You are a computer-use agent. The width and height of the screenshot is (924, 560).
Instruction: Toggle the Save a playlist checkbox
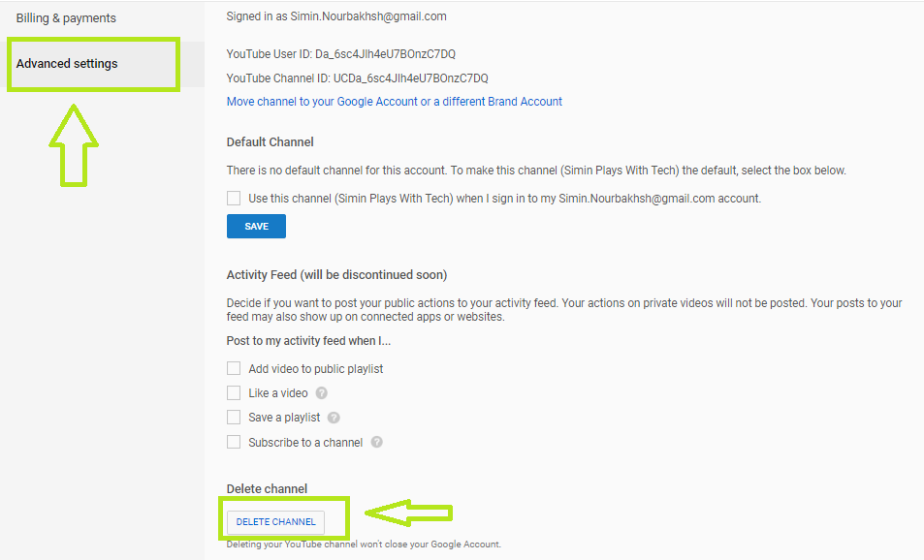tap(234, 418)
